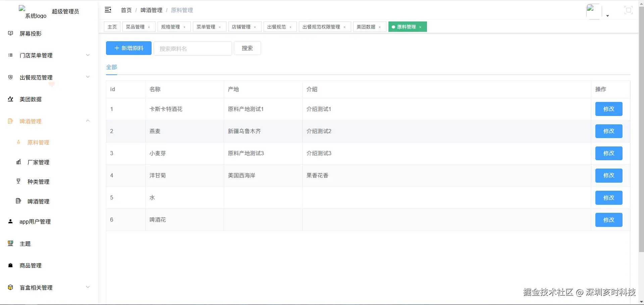
Task: Expand the 出餐规范管理 menu chevron
Action: 88,77
